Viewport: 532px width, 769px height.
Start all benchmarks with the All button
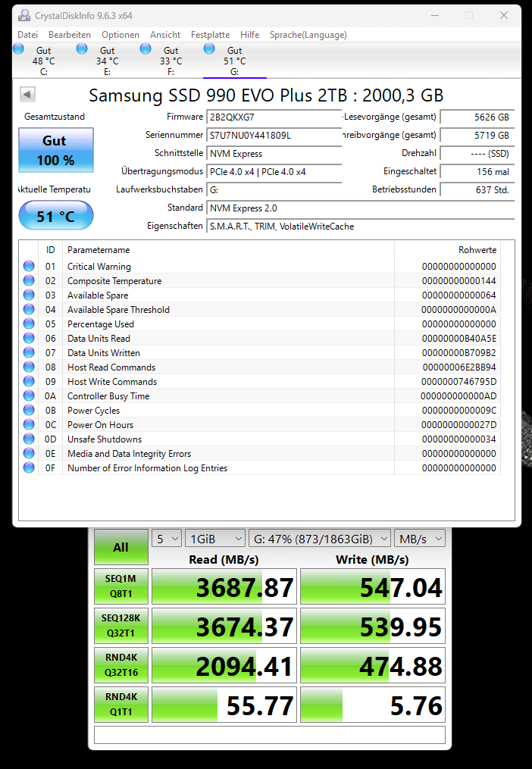click(x=120, y=547)
